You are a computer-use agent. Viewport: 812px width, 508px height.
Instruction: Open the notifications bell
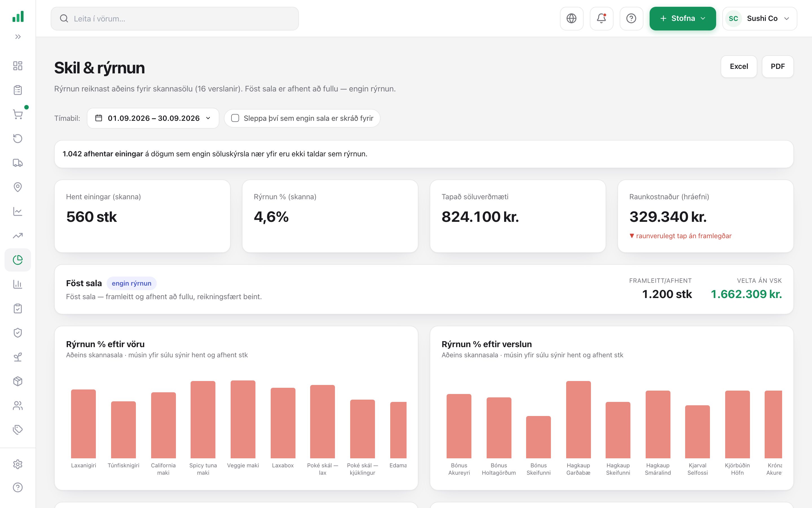click(x=601, y=18)
